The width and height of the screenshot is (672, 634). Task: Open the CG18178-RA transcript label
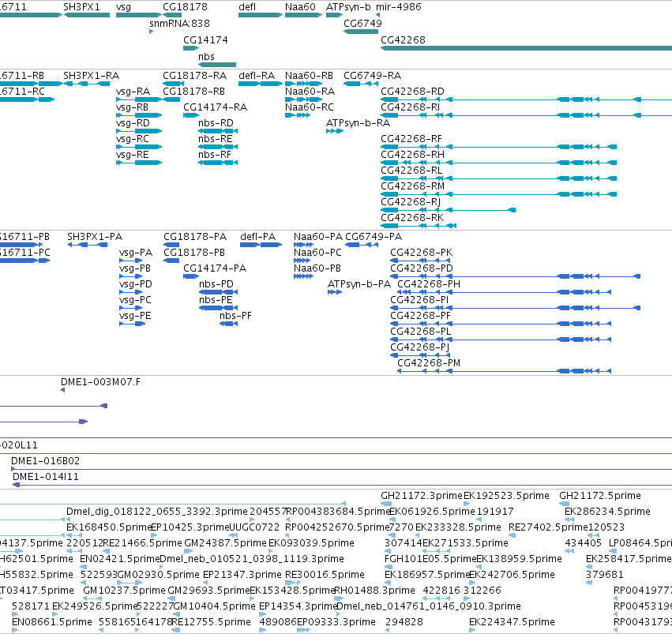[x=194, y=76]
